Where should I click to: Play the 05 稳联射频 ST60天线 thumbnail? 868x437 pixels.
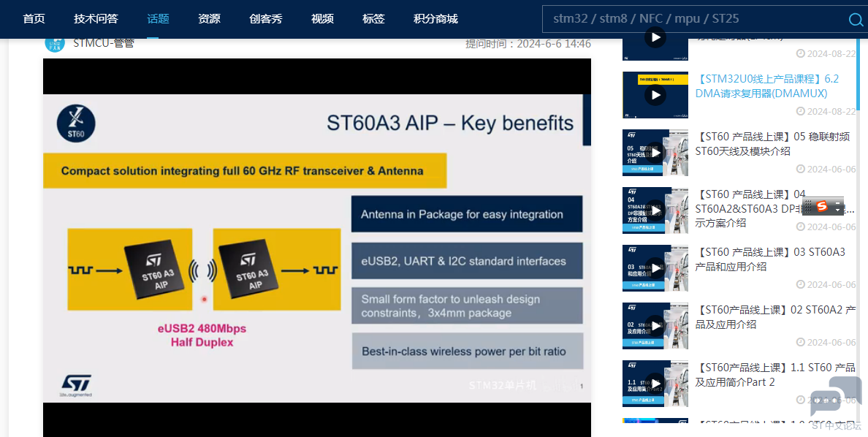pyautogui.click(x=655, y=153)
